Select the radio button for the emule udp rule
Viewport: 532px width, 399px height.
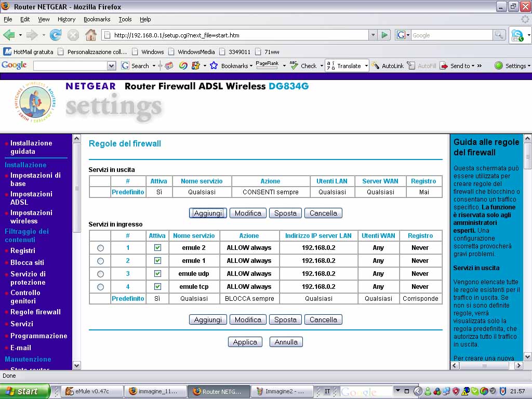coord(100,274)
